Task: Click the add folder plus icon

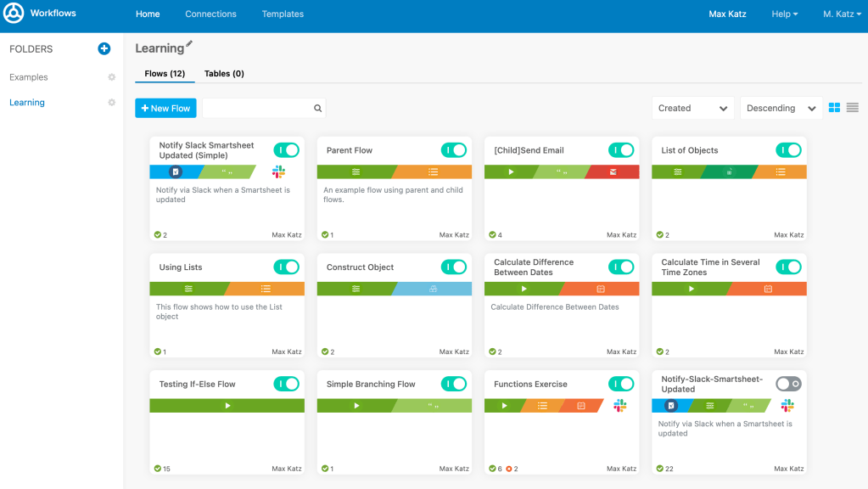Action: [104, 49]
